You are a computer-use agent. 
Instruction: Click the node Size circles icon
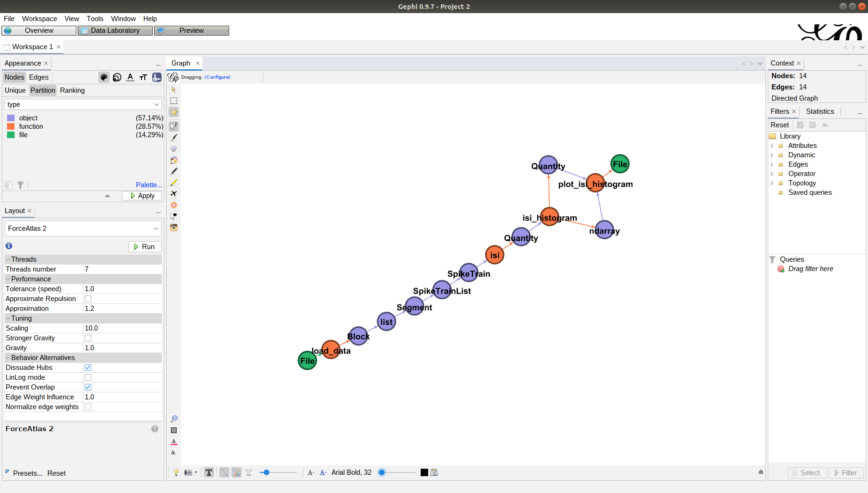pos(117,77)
